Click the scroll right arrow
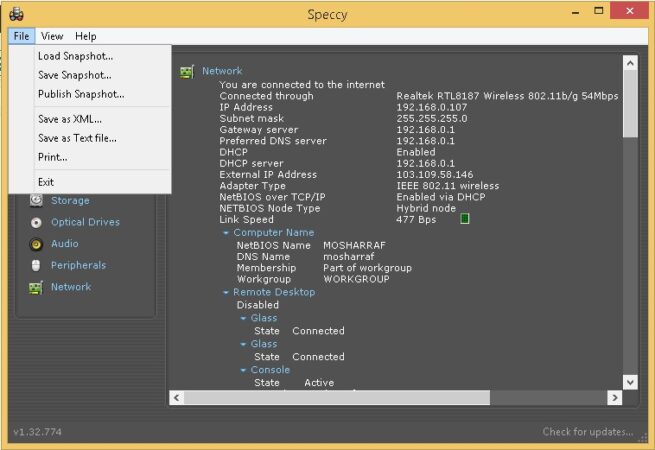This screenshot has height=450, width=655. tap(614, 398)
